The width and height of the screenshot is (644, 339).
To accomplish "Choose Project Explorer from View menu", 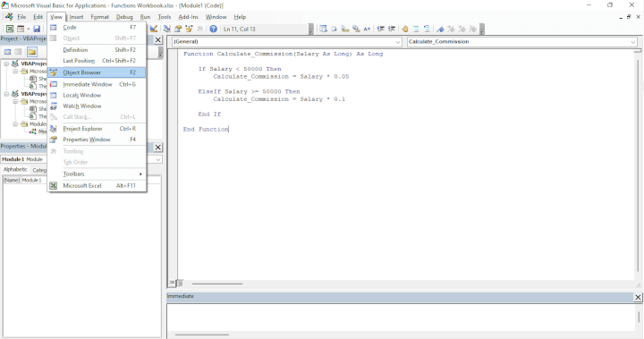I will coord(97,129).
